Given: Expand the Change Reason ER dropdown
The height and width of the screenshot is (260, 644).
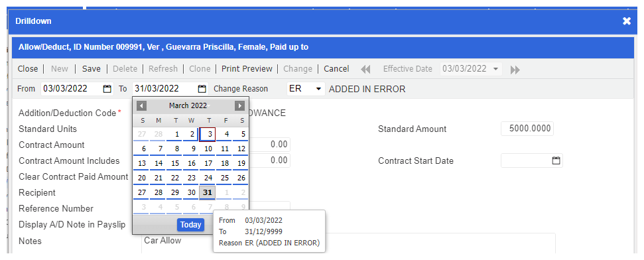Looking at the screenshot, I should point(318,89).
